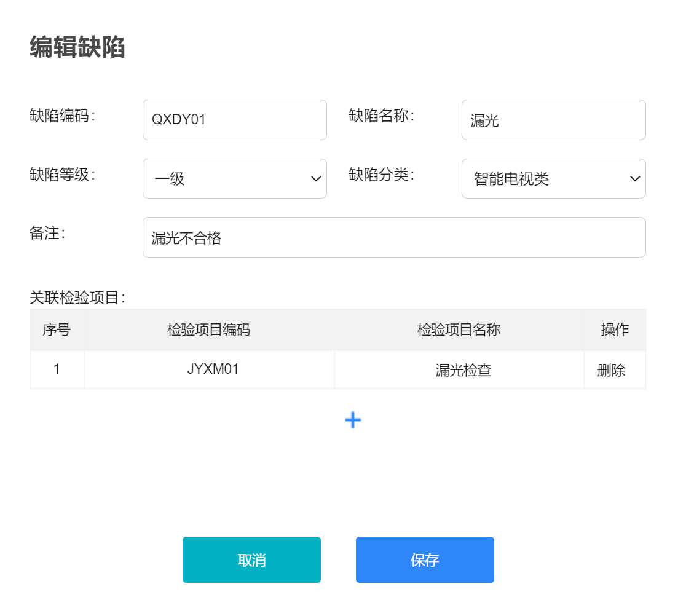Image resolution: width=678 pixels, height=616 pixels.
Task: Select the 检验项目名称 column header
Action: click(x=459, y=330)
